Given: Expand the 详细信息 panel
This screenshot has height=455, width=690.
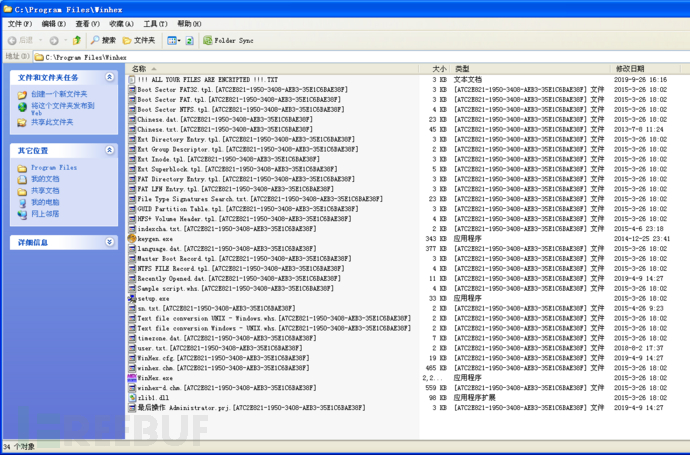Looking at the screenshot, I should (110, 242).
